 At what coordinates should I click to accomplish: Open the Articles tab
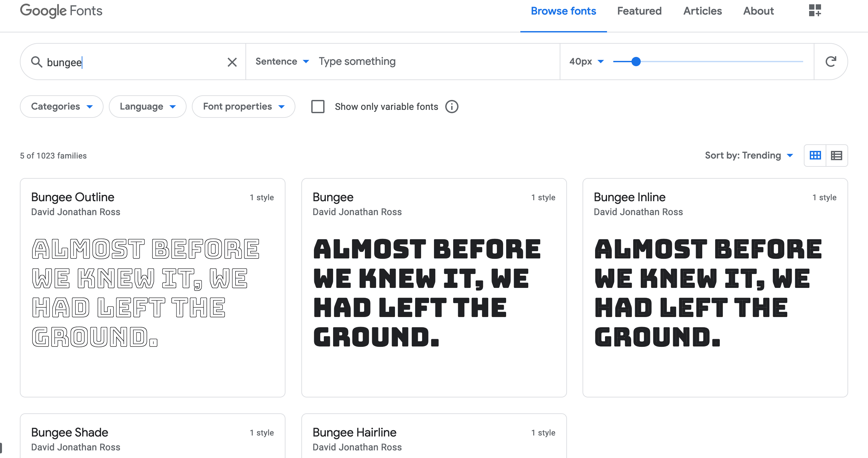coord(702,11)
